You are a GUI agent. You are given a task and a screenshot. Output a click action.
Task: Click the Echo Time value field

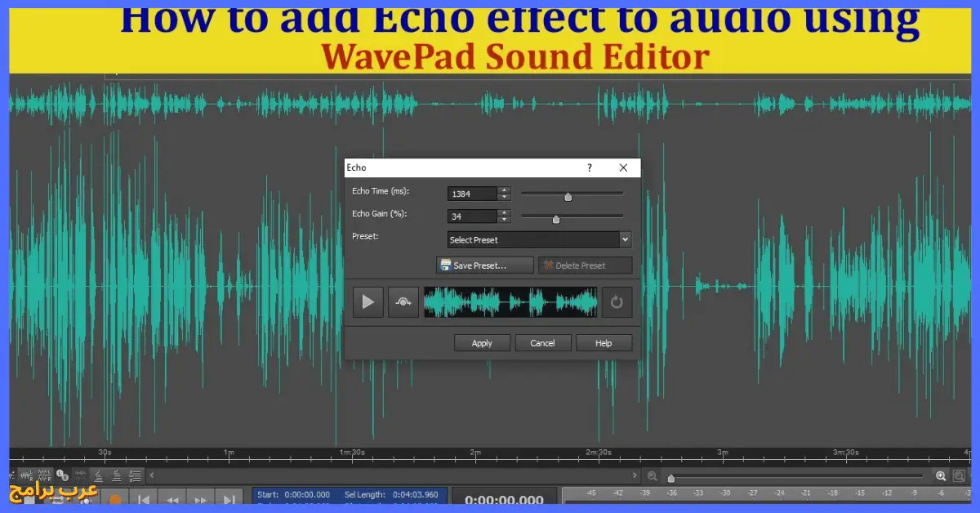472,194
